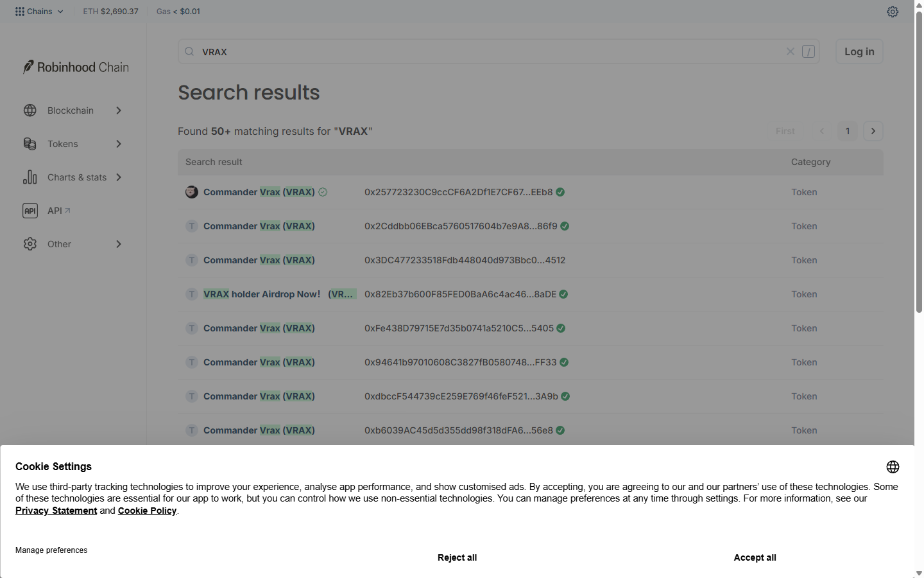Image resolution: width=924 pixels, height=578 pixels.
Task: Click the Robinhood Chain logo
Action: click(76, 67)
